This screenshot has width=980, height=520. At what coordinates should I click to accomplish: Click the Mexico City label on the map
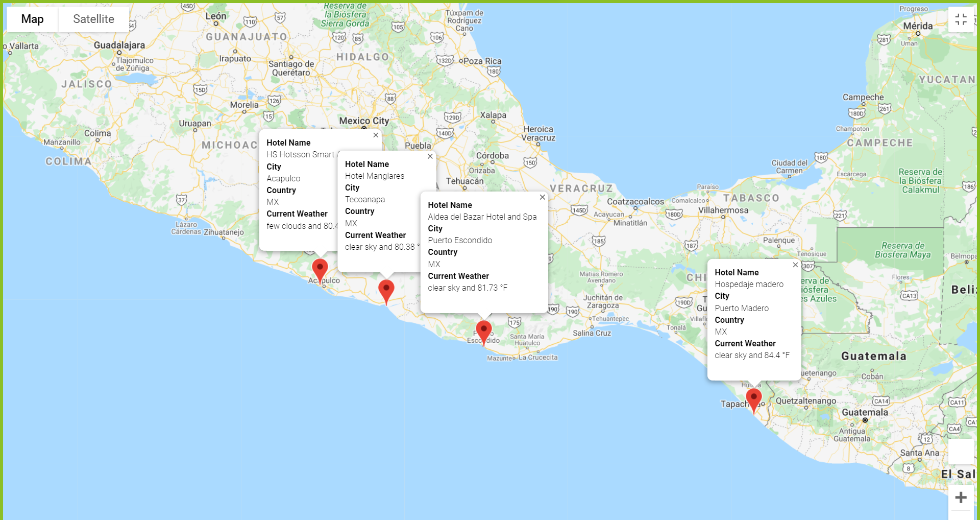click(363, 121)
